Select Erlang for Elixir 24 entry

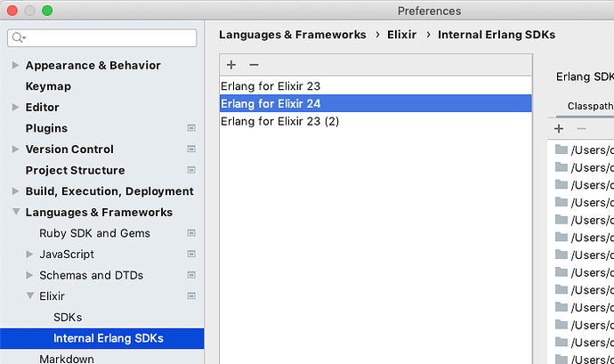pos(376,103)
